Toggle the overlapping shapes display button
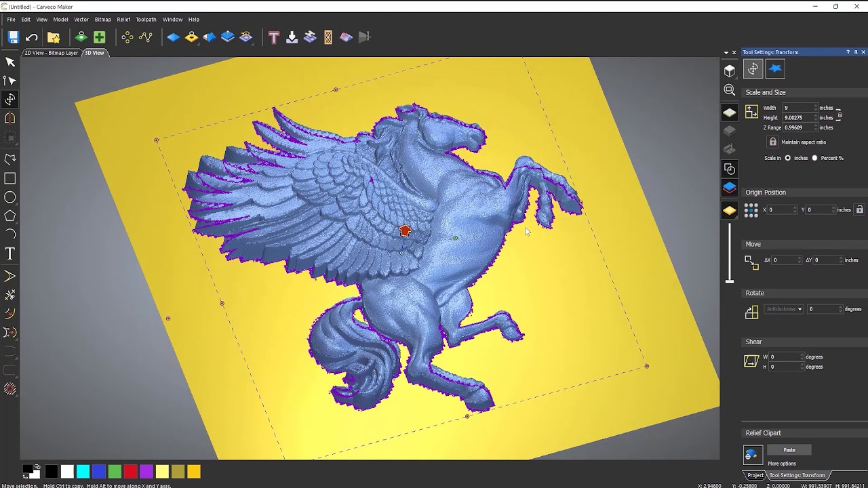This screenshot has height=488, width=868. pos(730,169)
